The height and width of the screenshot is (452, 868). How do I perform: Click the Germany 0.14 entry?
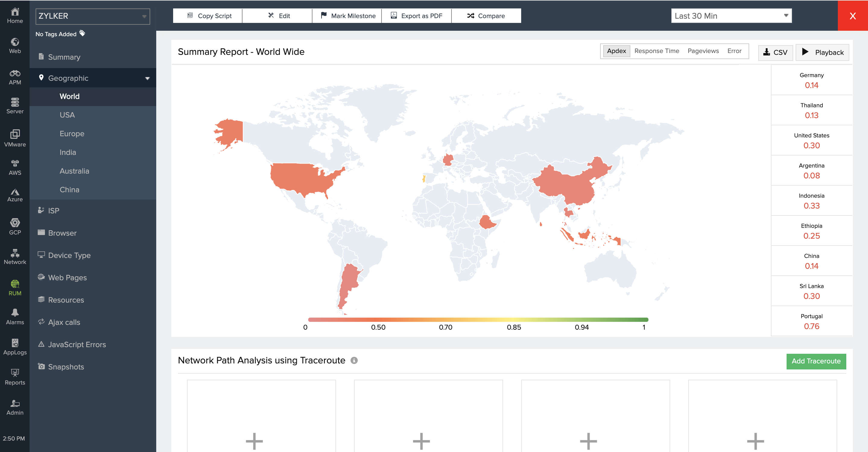811,80
